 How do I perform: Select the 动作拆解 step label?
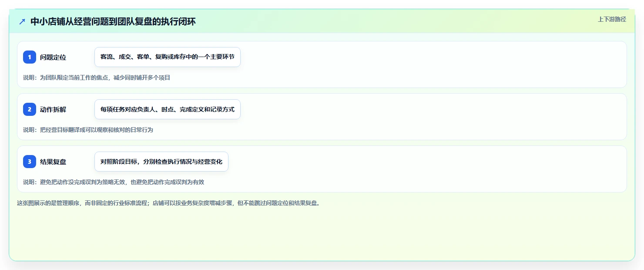(53, 109)
